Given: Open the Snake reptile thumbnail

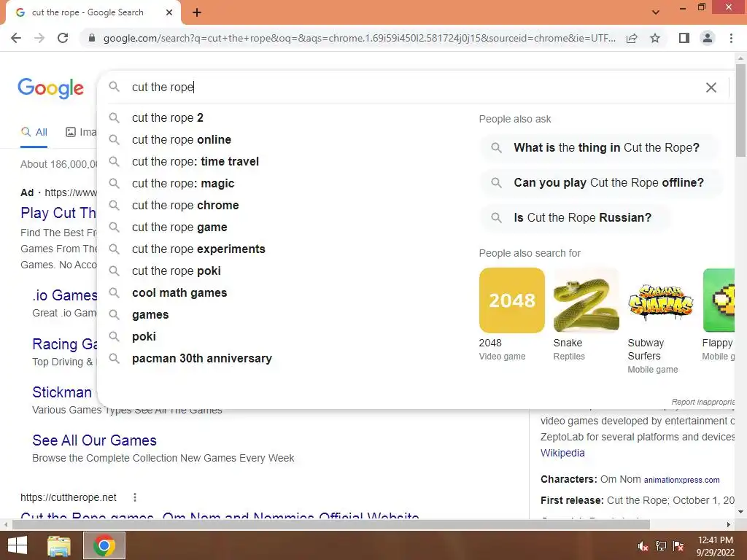Looking at the screenshot, I should tap(586, 300).
